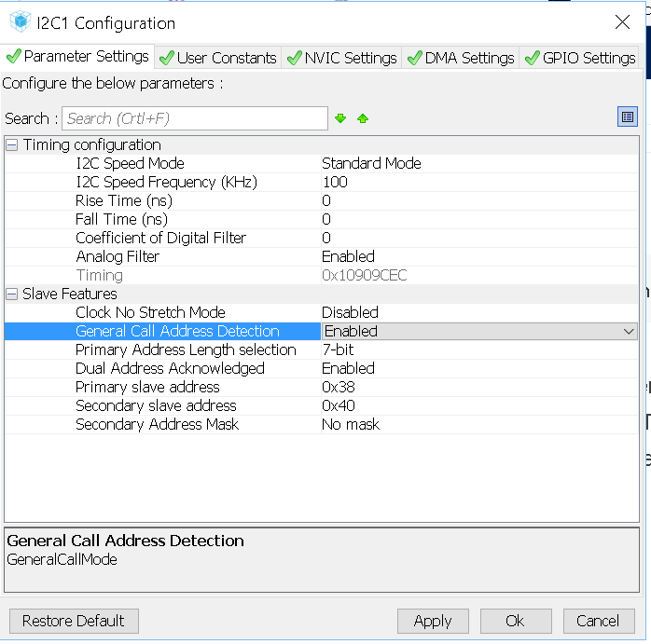Click the speed frequency value 100
Screen dimensions: 651x644
tap(335, 182)
